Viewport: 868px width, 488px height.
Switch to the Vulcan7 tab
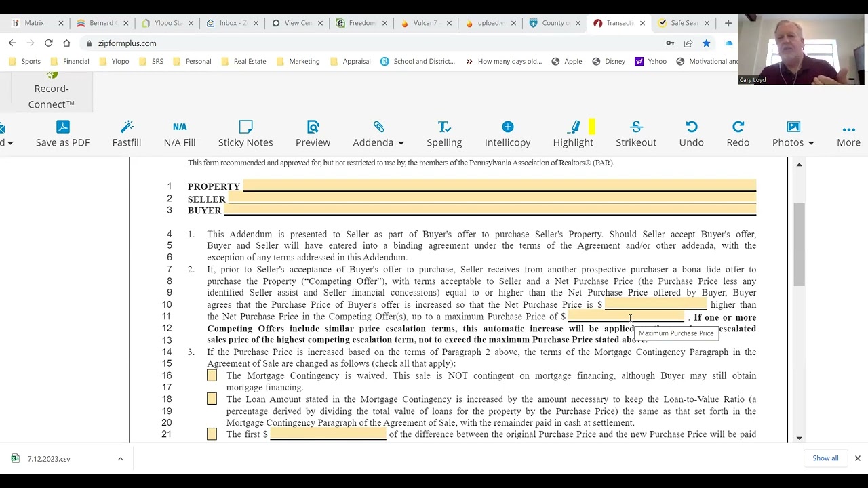pyautogui.click(x=426, y=23)
